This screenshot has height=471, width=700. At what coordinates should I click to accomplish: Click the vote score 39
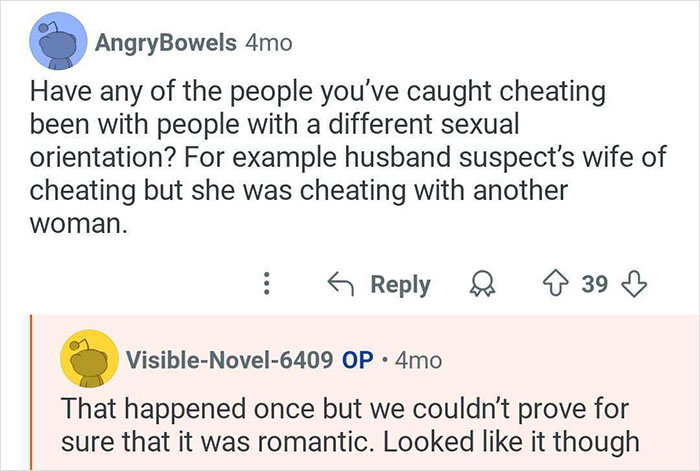click(594, 284)
